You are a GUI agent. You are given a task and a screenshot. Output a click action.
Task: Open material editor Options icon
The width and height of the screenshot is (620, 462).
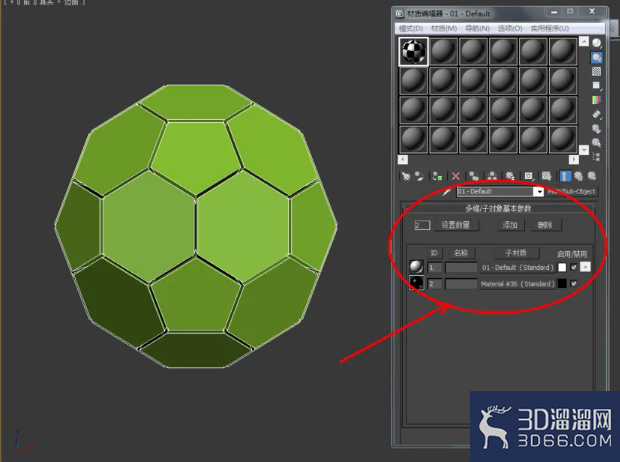(597, 129)
